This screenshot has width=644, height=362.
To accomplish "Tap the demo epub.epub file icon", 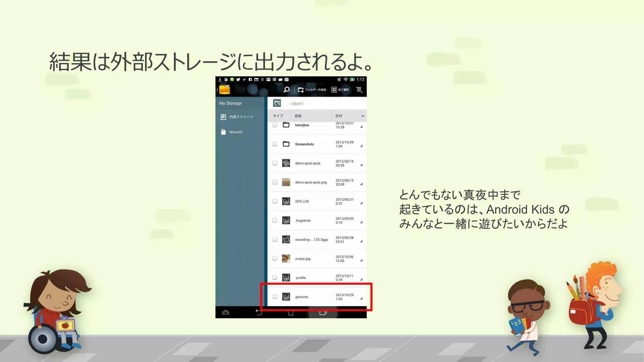I will point(286,163).
